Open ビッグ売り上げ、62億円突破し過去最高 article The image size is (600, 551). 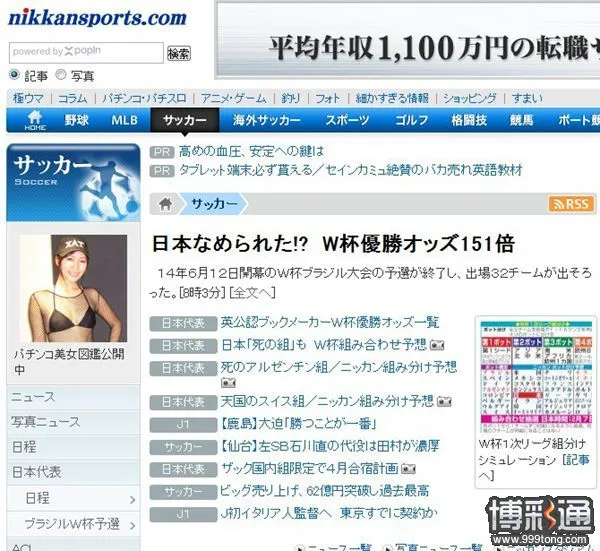coord(324,491)
